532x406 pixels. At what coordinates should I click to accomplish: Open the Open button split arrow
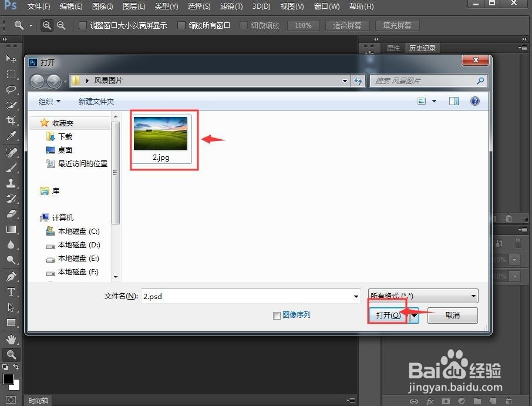[415, 316]
